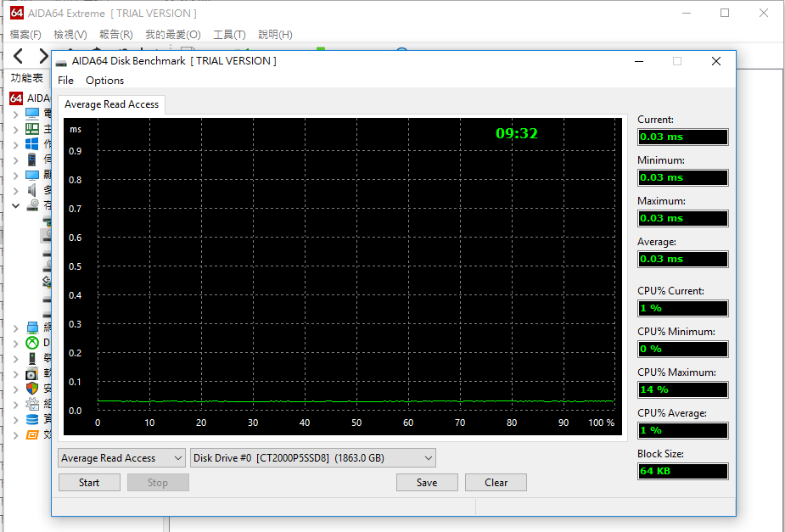Select the green Motherboard icon in tree
The image size is (785, 532).
pos(32,129)
